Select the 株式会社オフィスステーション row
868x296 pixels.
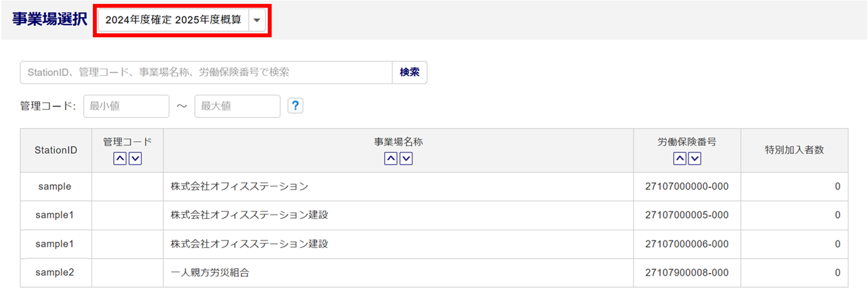239,186
